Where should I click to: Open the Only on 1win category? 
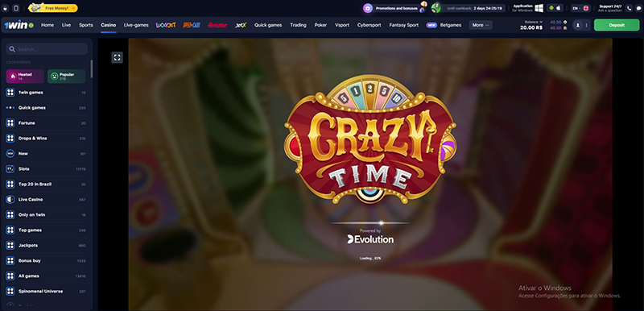[x=47, y=215]
